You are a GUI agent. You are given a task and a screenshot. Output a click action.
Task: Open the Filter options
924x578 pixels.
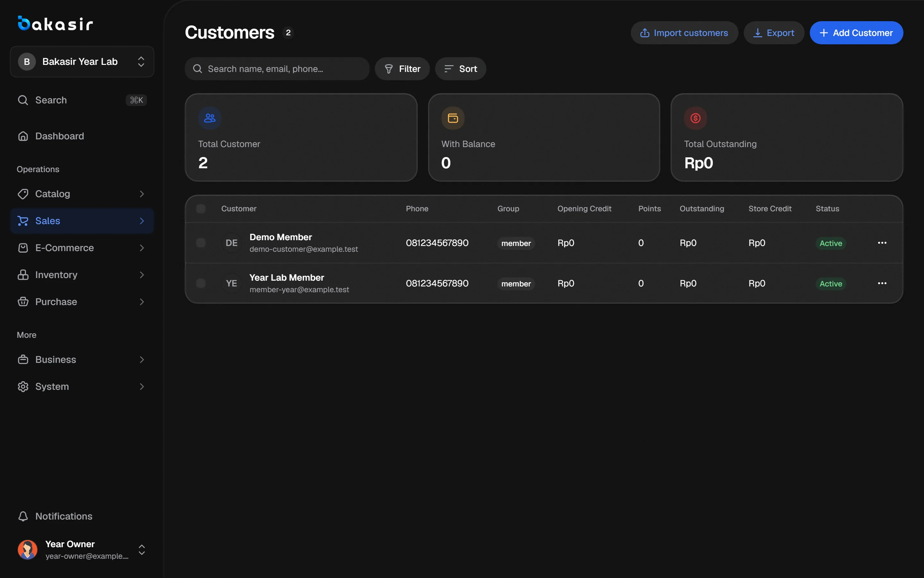click(x=402, y=69)
